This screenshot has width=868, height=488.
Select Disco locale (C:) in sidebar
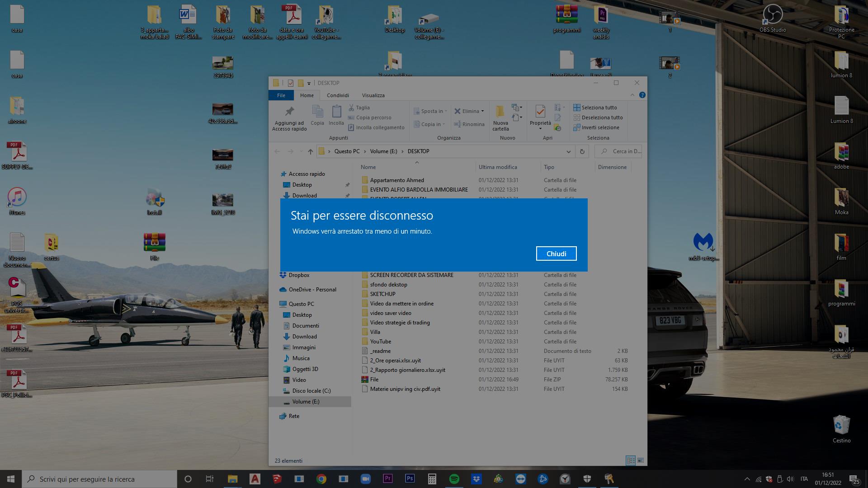(311, 391)
